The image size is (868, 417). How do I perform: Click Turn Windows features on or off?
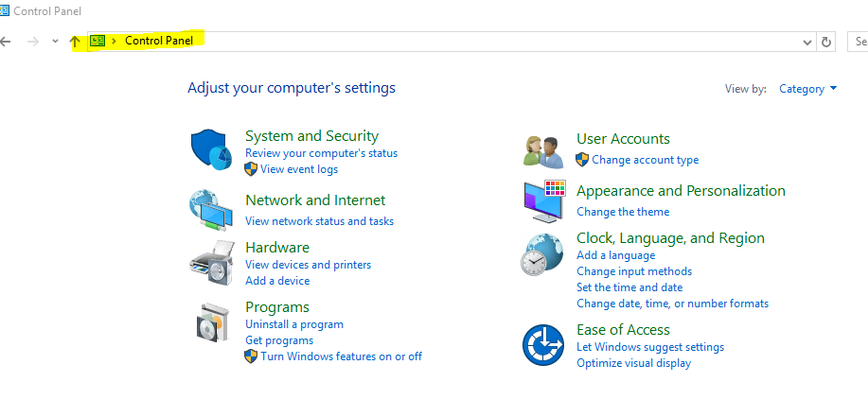[x=341, y=356]
